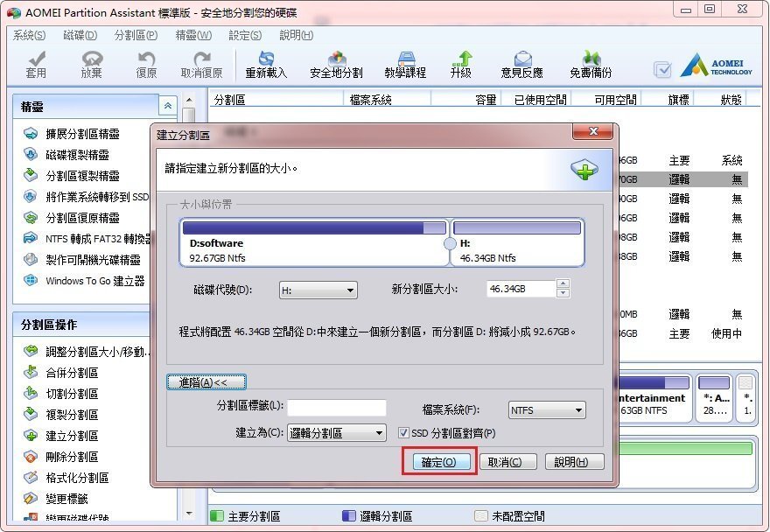The image size is (770, 532).
Task: Launch 分割區複製精靈 wizard
Action: (72, 176)
